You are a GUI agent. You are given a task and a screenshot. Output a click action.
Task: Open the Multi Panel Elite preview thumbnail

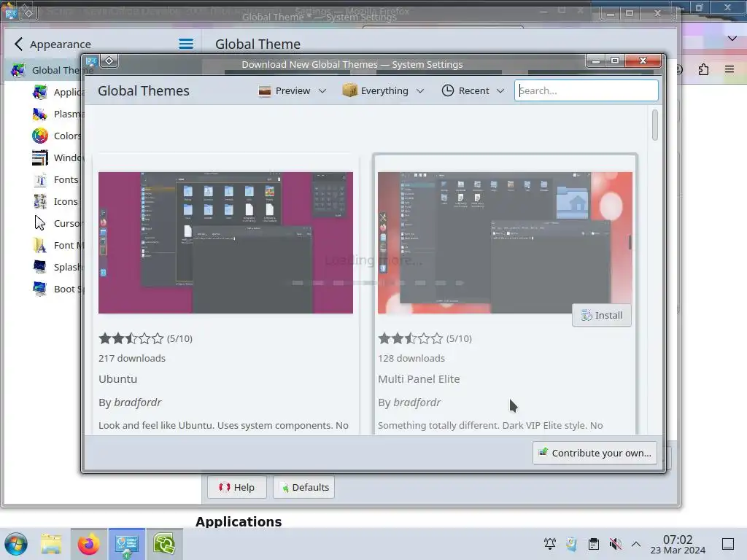(505, 243)
